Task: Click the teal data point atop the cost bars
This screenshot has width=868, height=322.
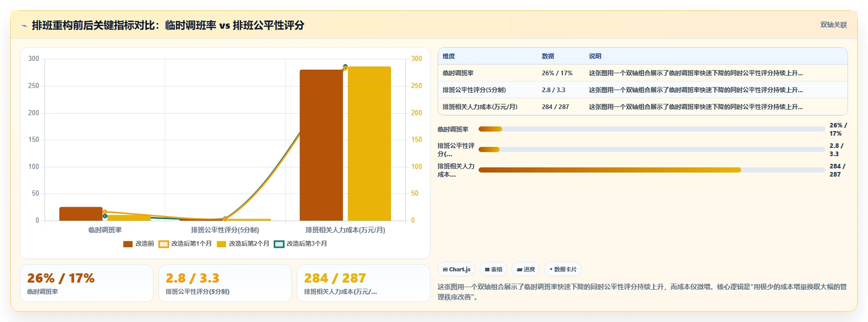Action: coord(345,66)
